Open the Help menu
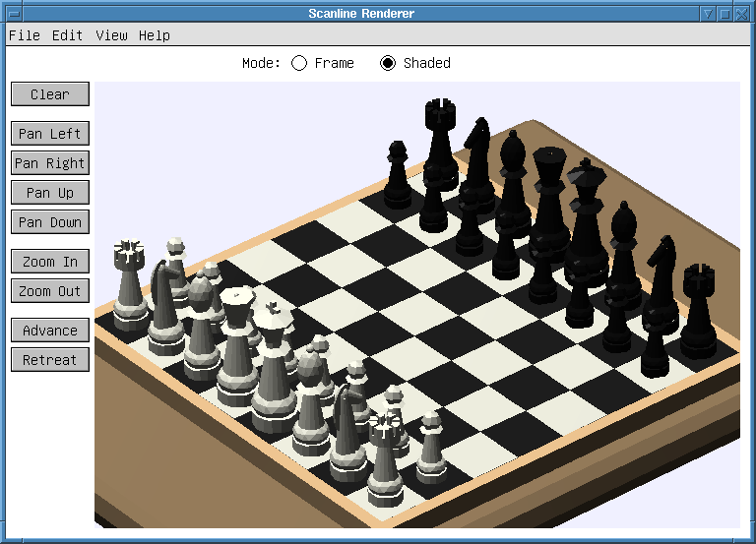Screen dimensions: 756x544 [x=155, y=35]
